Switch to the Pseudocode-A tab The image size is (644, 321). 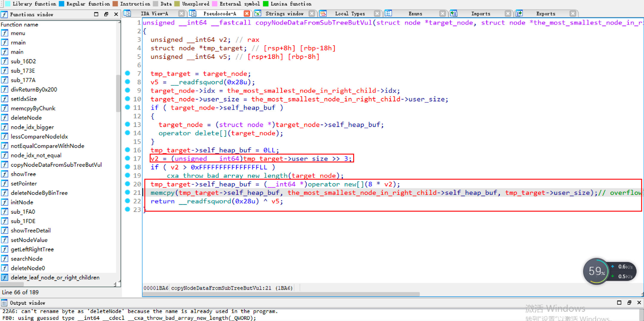click(220, 14)
